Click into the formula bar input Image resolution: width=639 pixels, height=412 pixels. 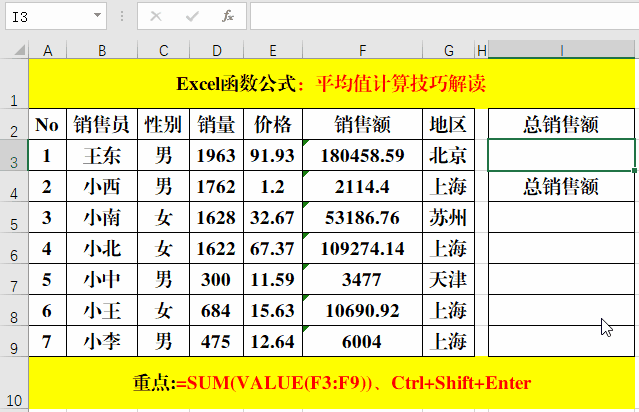click(445, 16)
